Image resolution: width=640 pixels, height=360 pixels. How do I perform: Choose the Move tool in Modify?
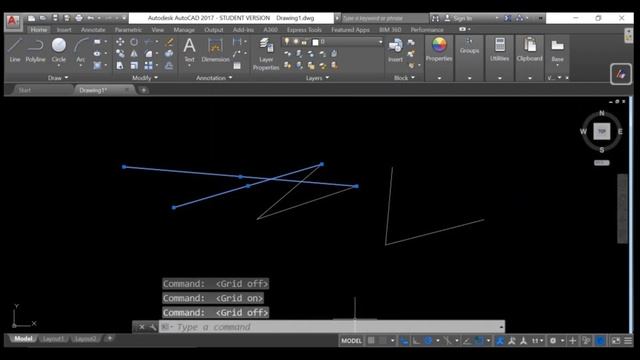120,42
